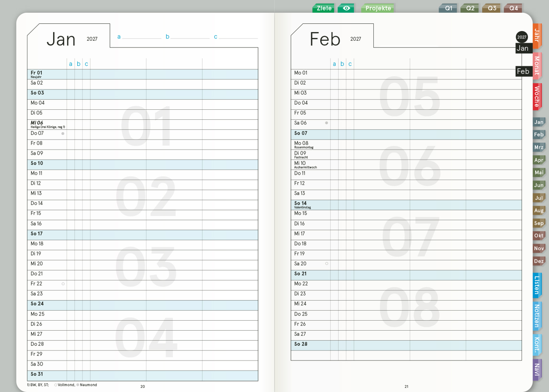This screenshot has height=392, width=549.
Task: Jump to Q2 quarter tab
Action: [x=470, y=8]
